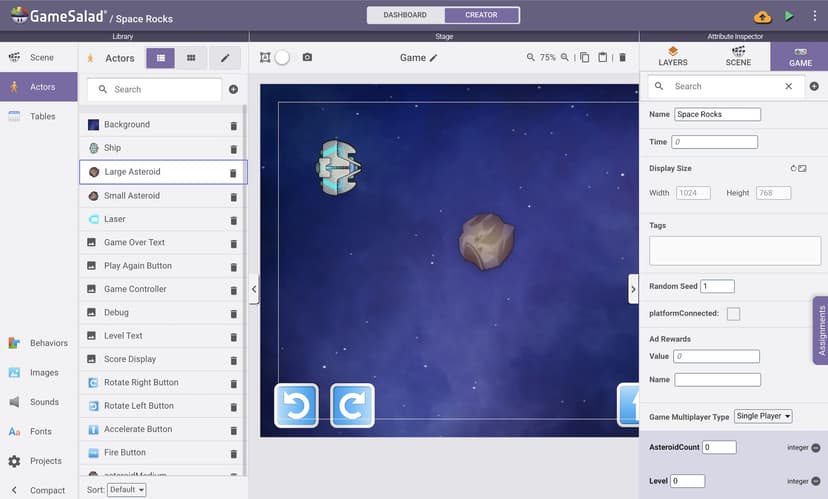
Task: Select the Accelerate Button actor
Action: click(161, 429)
